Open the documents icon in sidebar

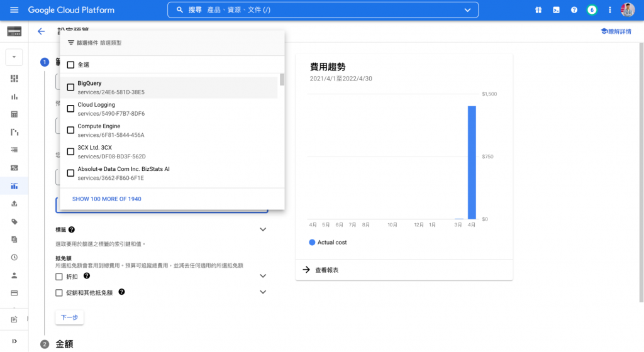tap(14, 239)
